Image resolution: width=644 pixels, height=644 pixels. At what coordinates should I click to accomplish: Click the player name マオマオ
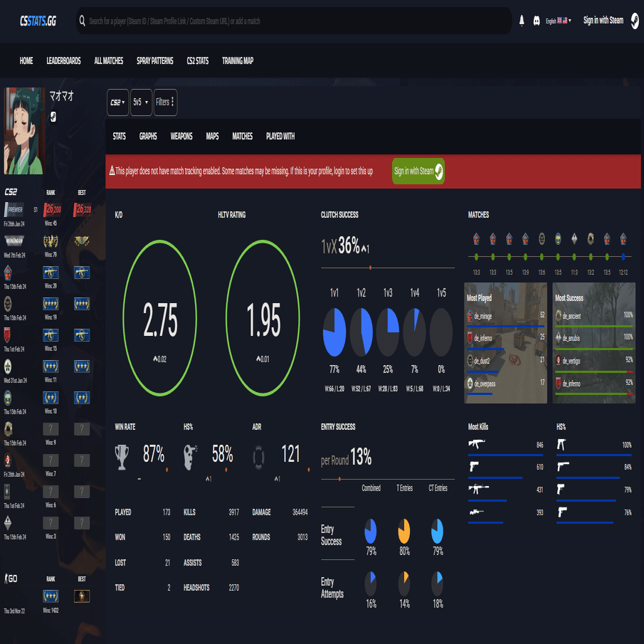point(62,95)
